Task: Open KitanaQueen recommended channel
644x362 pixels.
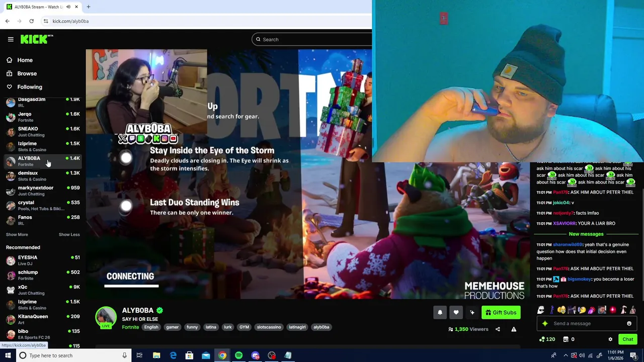Action: [43, 319]
